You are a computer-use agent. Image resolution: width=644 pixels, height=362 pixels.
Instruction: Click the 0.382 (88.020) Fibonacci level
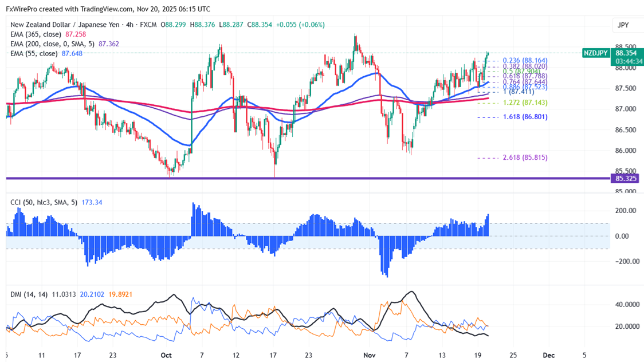tap(525, 66)
